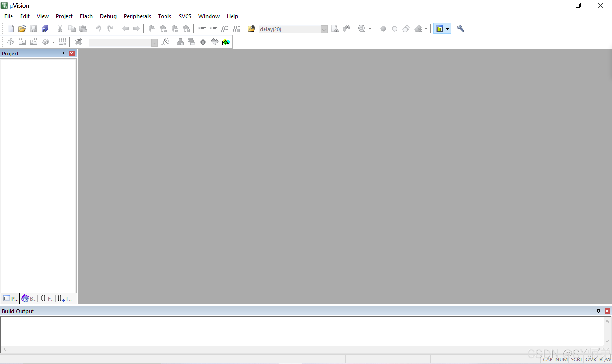
Task: Click the Batch Build icon
Action: coord(46,42)
